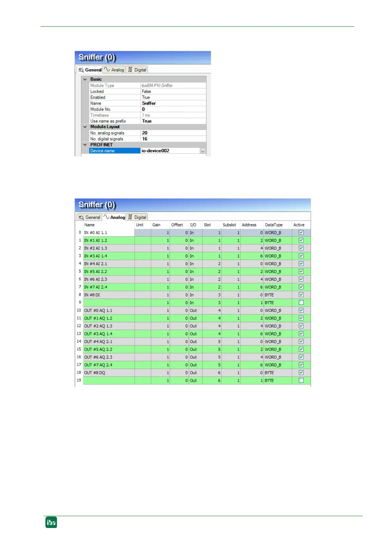Uncheck Active for IN #3 AI 1.4

(301, 256)
